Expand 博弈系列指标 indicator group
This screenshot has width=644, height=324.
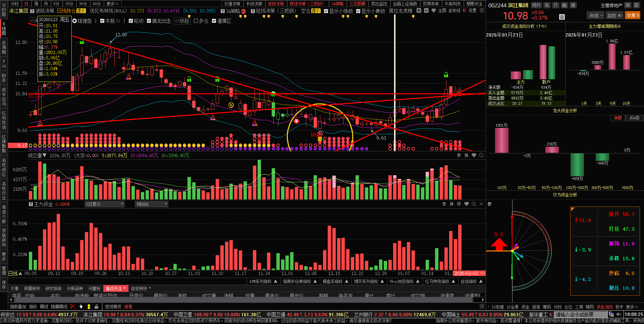coord(369,281)
